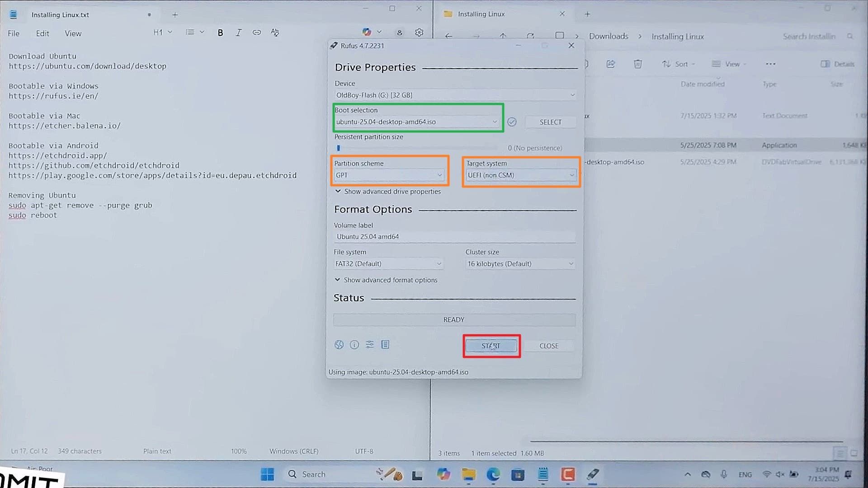
Task: Toggle italic formatting in Notepad
Action: [x=238, y=33]
